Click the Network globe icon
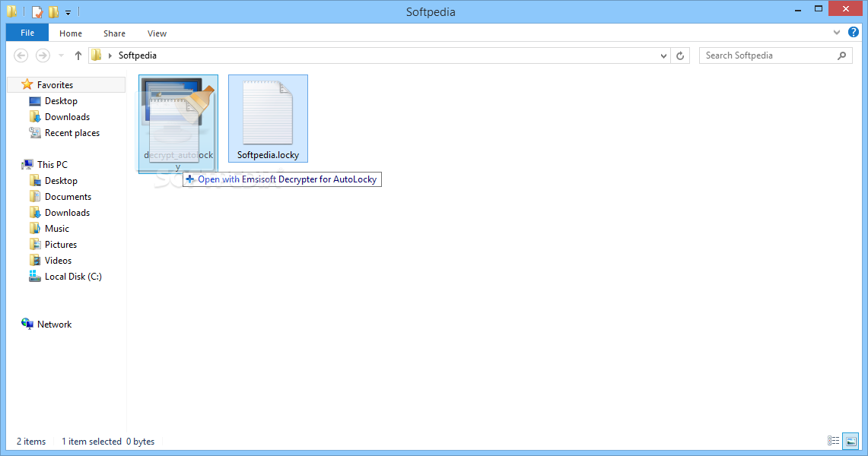This screenshot has width=868, height=456. [27, 324]
